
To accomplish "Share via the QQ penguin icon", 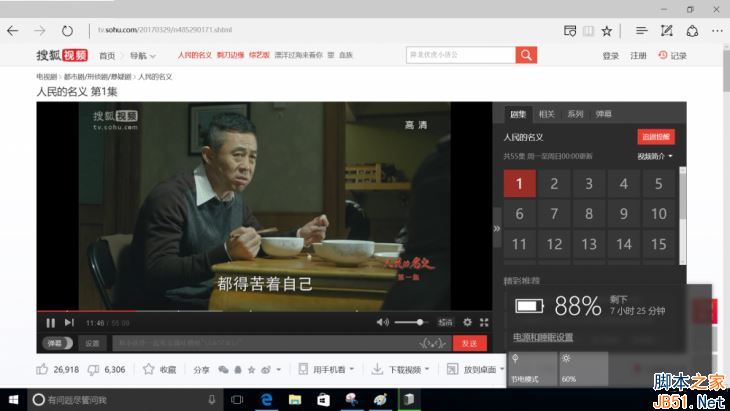I will (238, 370).
